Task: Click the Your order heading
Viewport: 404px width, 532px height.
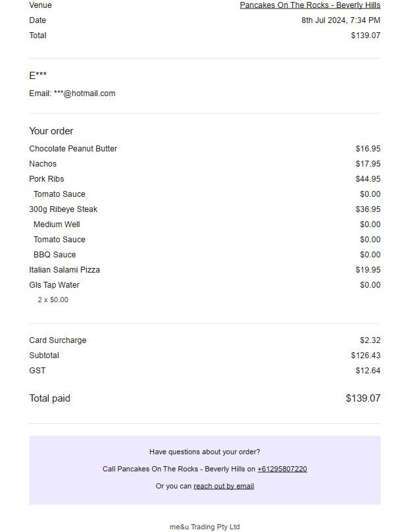Action: (x=51, y=131)
